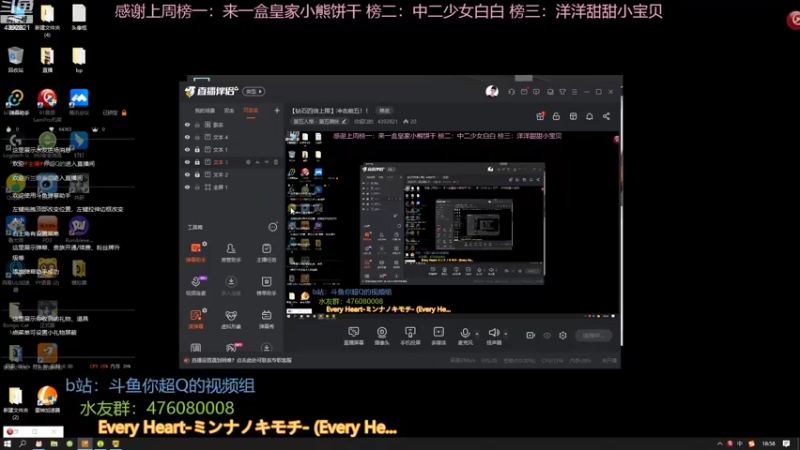Screen dimensions: 800x450
Task: Open the Windows Start button
Action: [x=8, y=444]
